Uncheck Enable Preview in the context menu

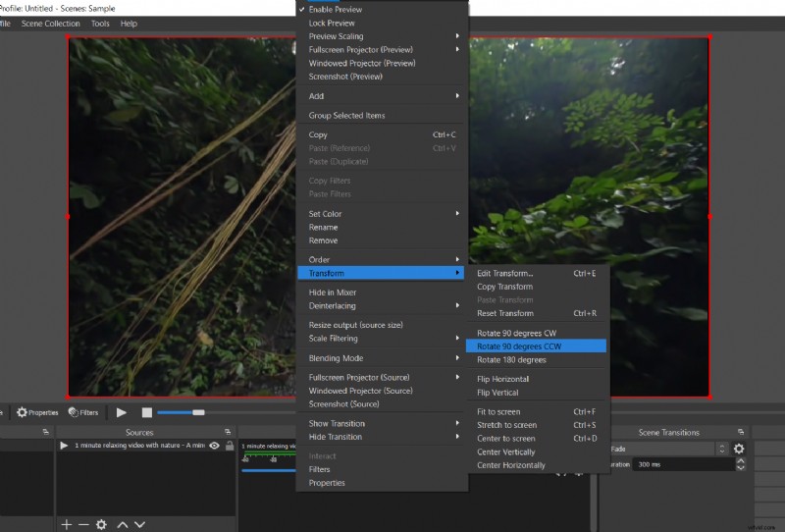[x=335, y=9]
